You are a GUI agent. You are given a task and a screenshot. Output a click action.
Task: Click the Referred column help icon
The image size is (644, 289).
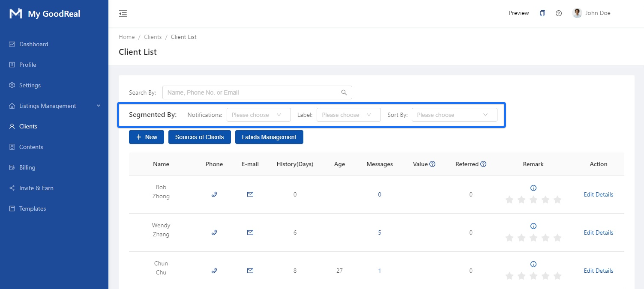click(483, 164)
